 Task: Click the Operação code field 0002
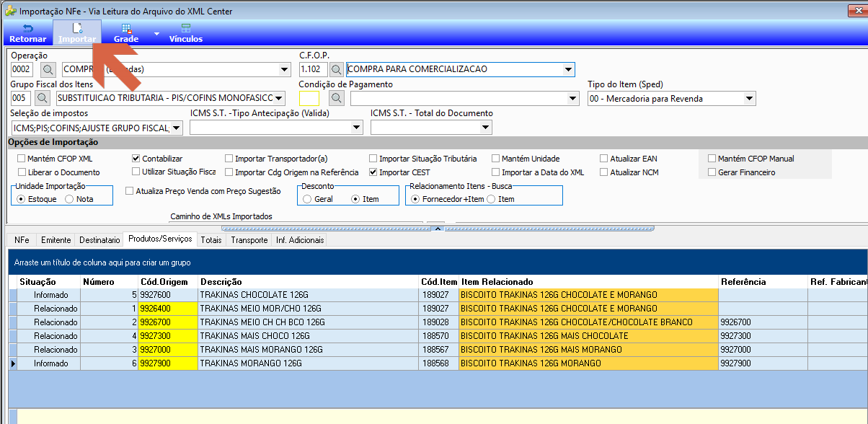point(22,69)
